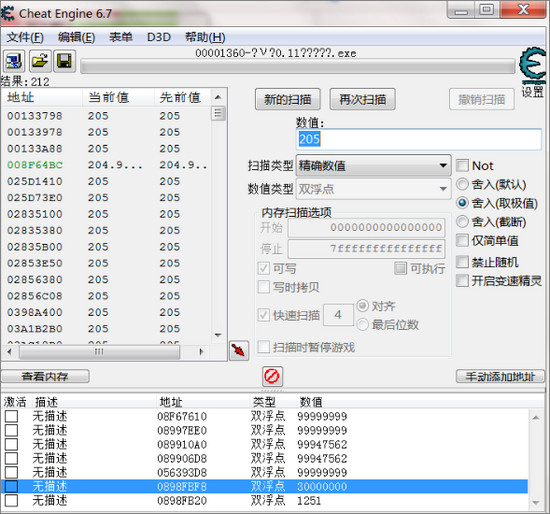Click the scan progress bar
The height and width of the screenshot is (514, 550).
(x=297, y=67)
